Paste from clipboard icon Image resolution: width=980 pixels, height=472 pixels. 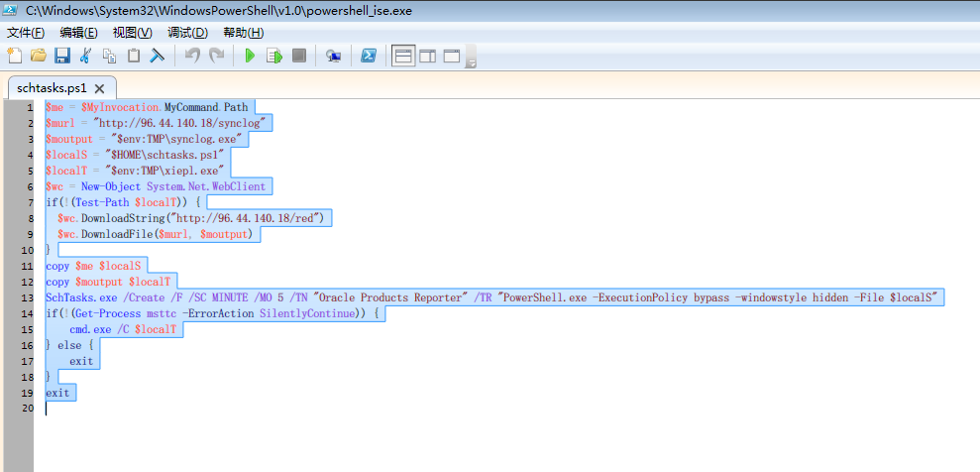(133, 56)
